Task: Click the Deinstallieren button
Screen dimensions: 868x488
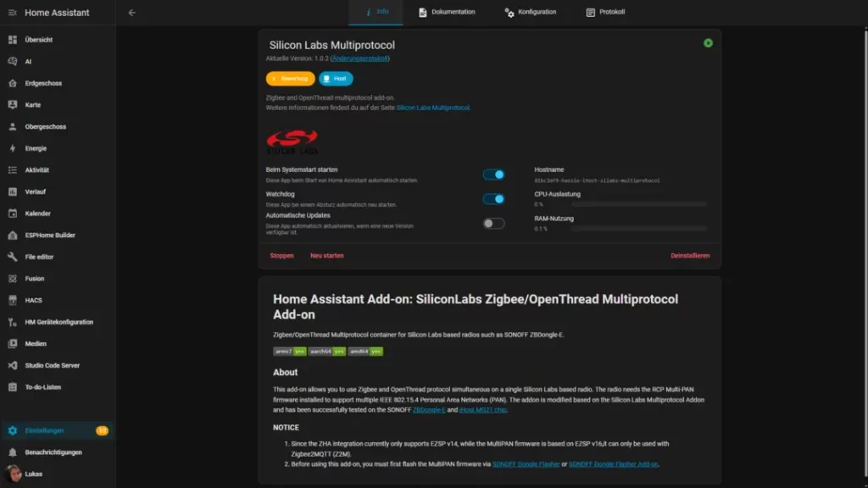Action: tap(690, 256)
